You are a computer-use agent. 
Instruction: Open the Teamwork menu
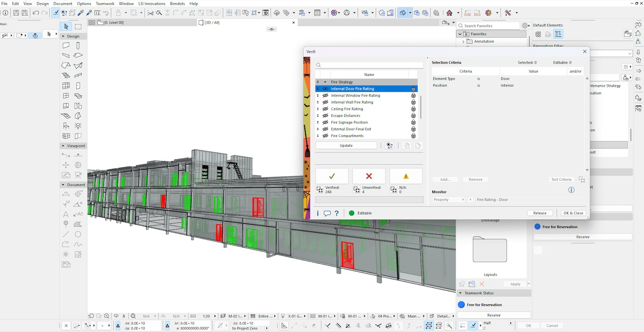[x=105, y=3]
